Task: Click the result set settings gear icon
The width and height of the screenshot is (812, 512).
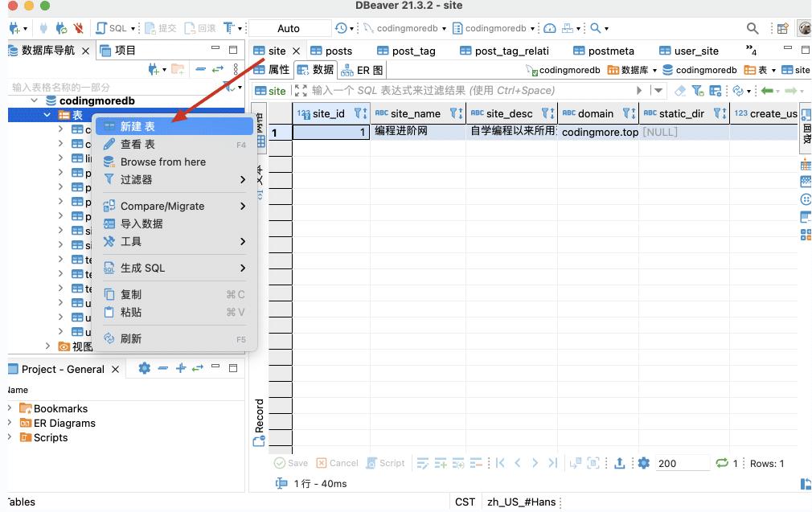Action: (643, 463)
